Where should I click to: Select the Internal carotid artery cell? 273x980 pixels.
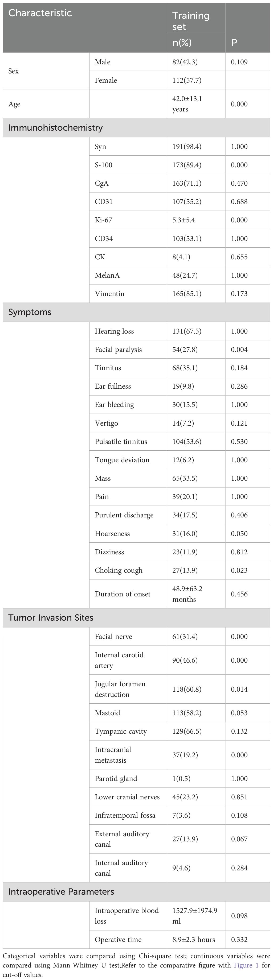point(119,660)
